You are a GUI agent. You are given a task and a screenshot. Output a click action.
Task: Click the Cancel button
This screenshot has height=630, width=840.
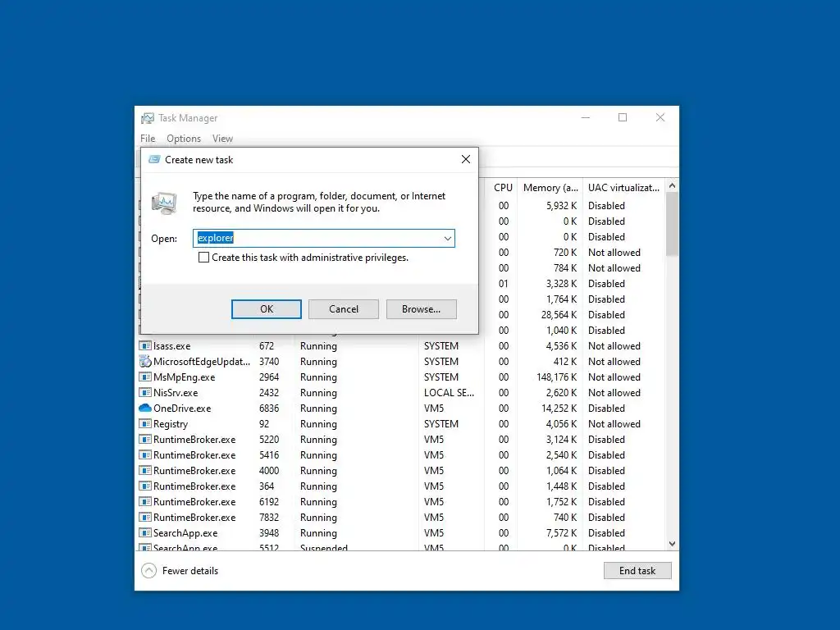click(x=344, y=309)
